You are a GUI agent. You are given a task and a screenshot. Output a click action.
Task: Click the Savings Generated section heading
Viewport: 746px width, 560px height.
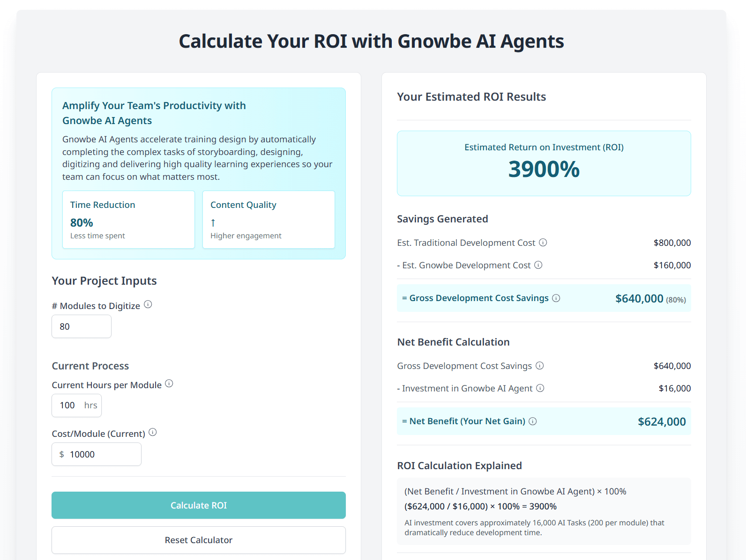pyautogui.click(x=442, y=219)
